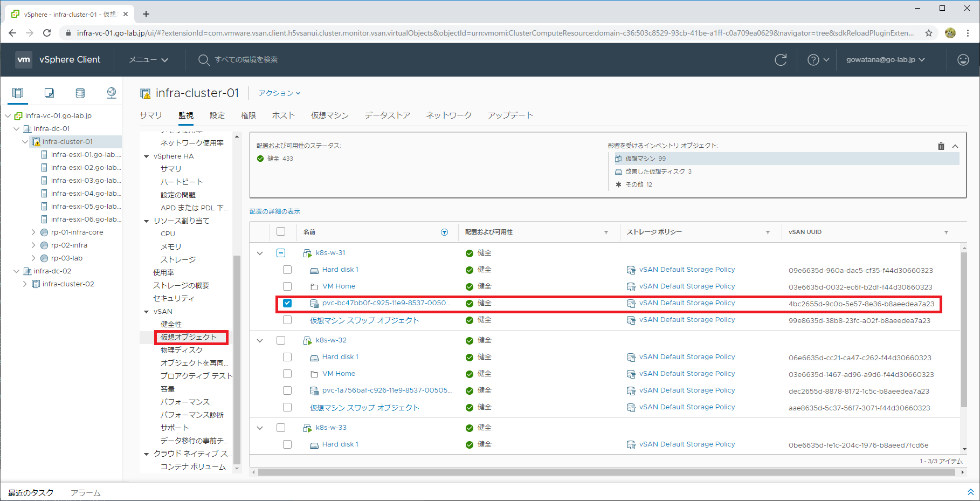
Task: Click the monitor menu vertical scrollbar
Action: [237, 359]
